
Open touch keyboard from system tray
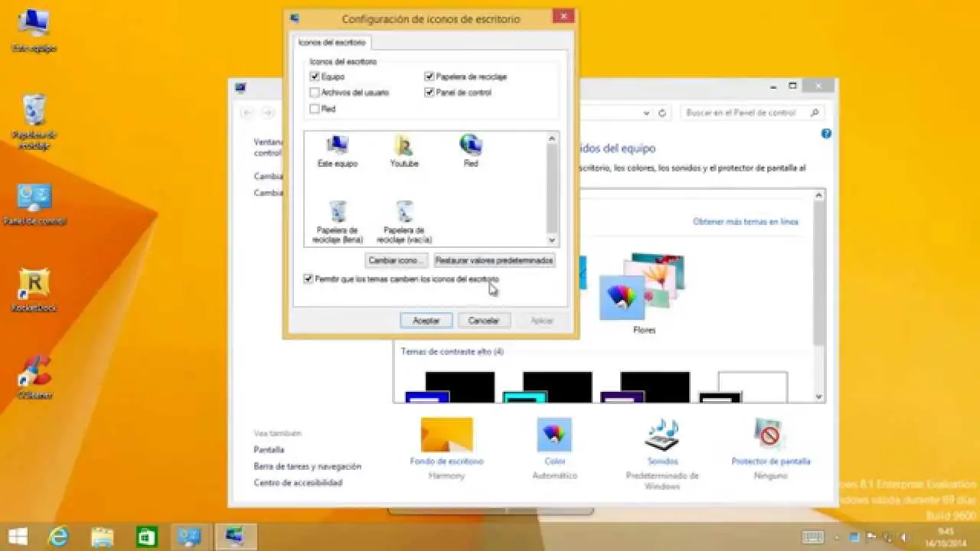(812, 536)
